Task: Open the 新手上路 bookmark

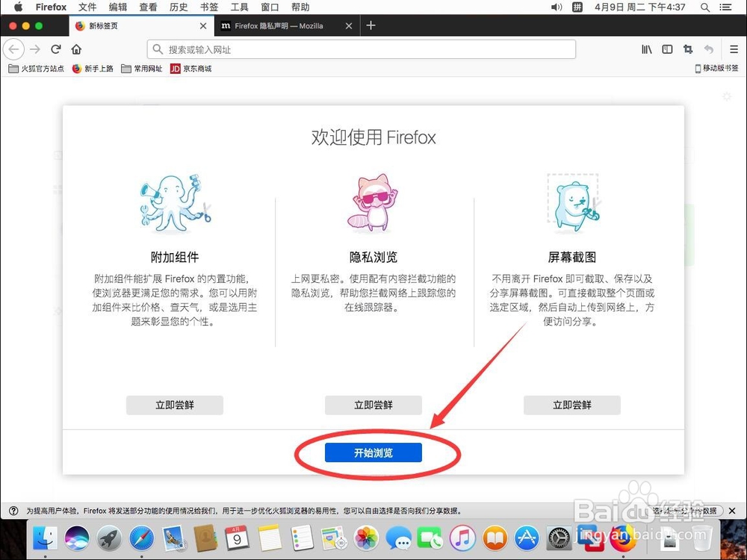Action: (93, 69)
